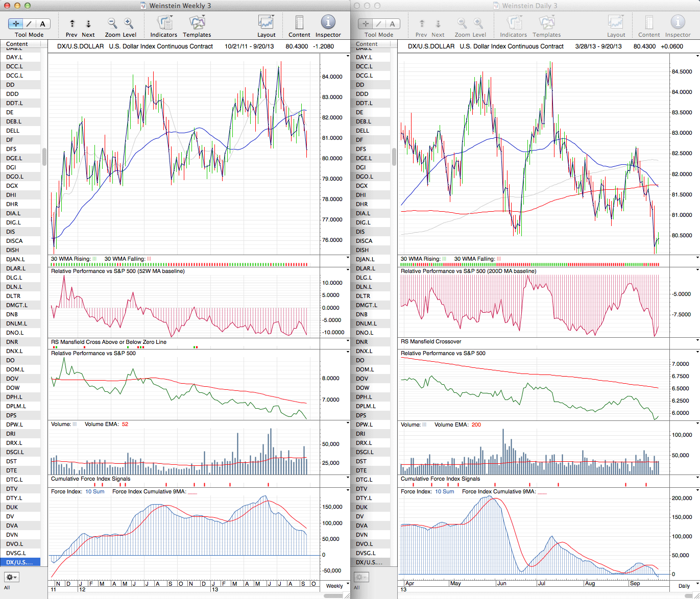Open Indicators in the Daily window toolbar

[x=513, y=23]
